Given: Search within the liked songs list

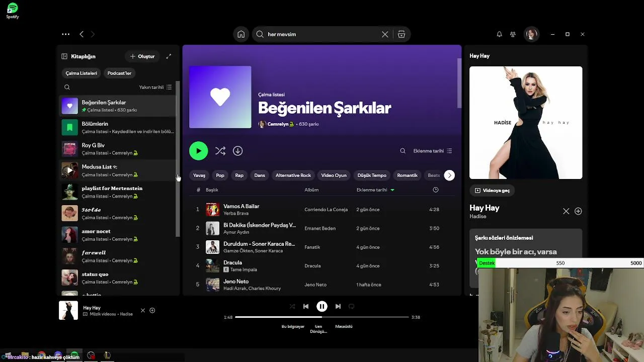Looking at the screenshot, I should [403, 151].
